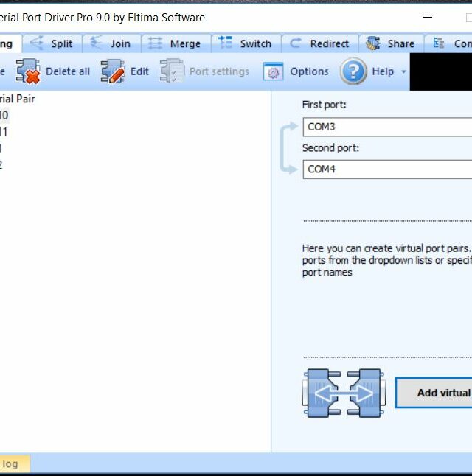Click the blue Help question mark icon
This screenshot has width=472, height=476.
click(354, 71)
